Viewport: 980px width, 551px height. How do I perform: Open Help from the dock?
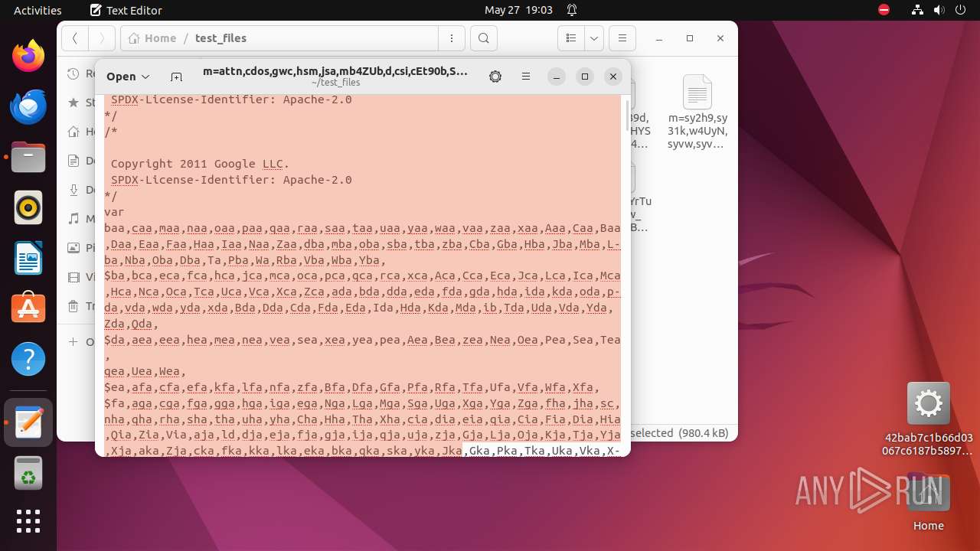[x=28, y=359]
